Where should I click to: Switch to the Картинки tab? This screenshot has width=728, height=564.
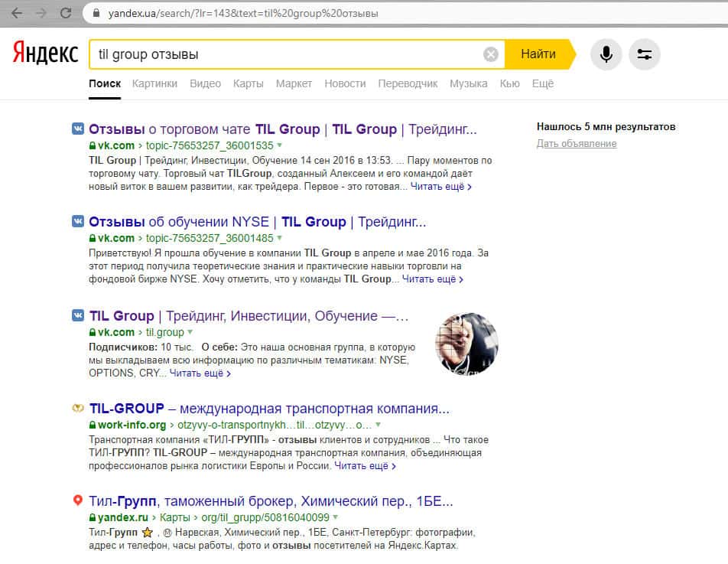click(154, 83)
